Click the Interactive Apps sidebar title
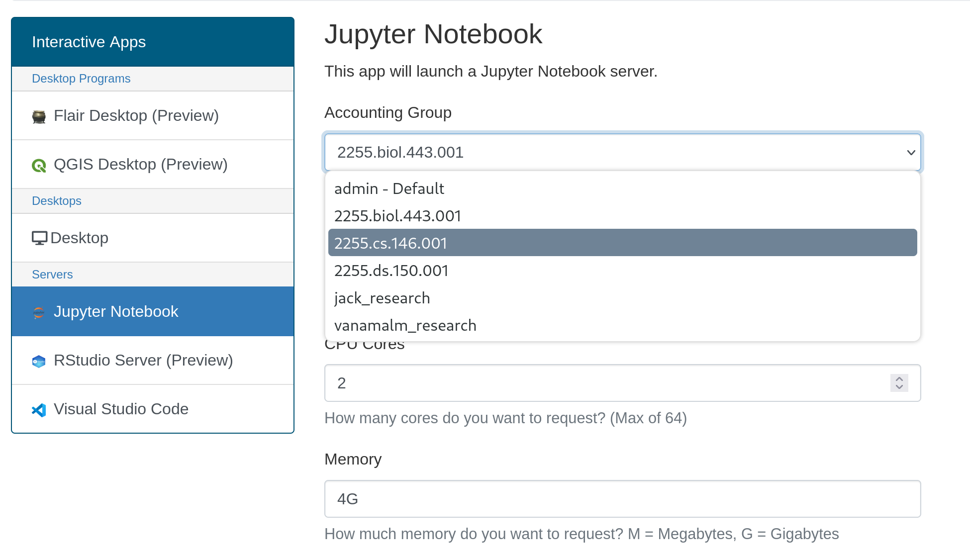970x560 pixels. (89, 42)
